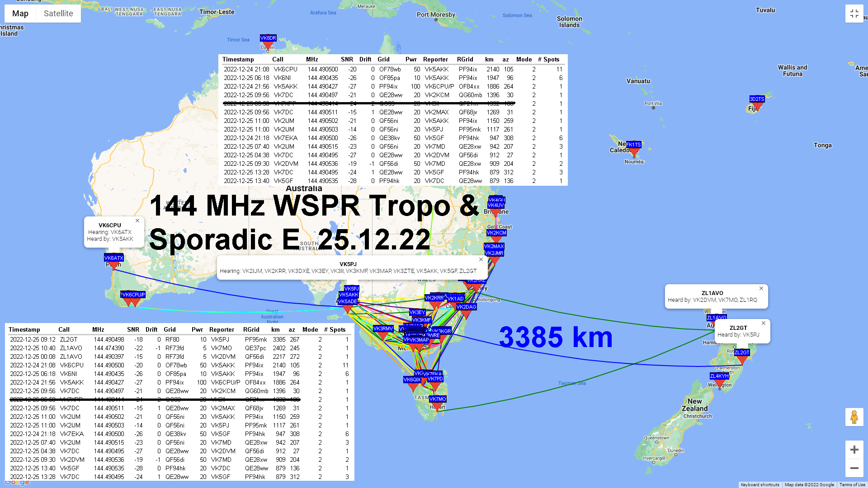Select the ZL2GT station marker
This screenshot has height=488, width=868.
(x=742, y=352)
